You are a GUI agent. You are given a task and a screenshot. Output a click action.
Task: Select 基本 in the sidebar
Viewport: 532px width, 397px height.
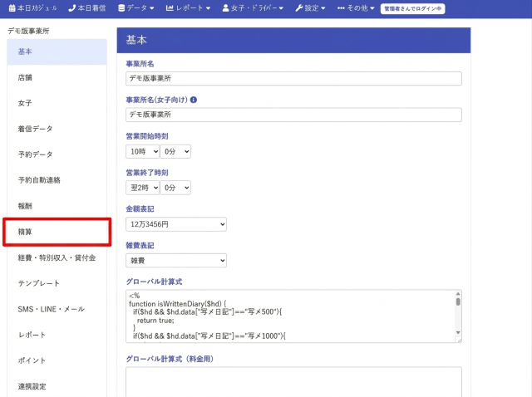pos(57,51)
